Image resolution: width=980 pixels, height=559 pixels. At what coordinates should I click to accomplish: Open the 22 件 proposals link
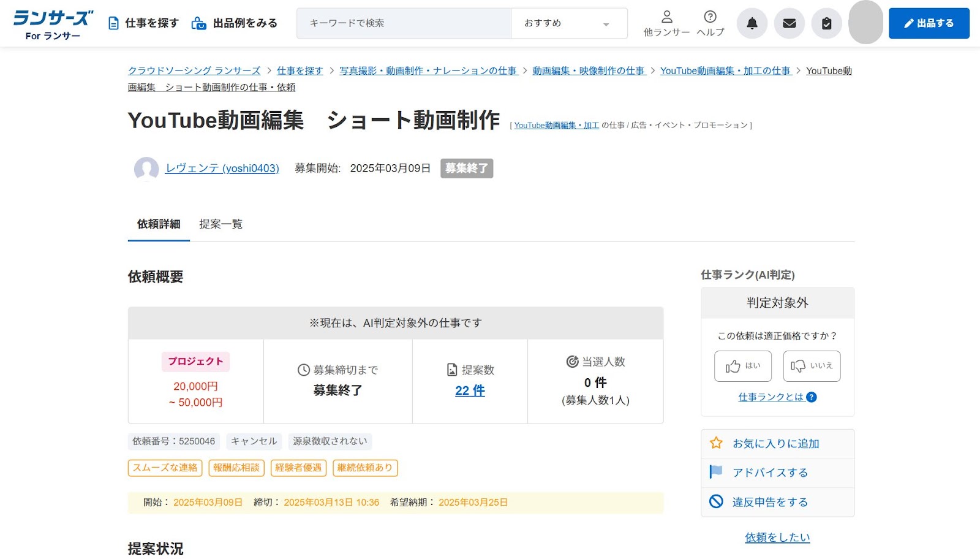pyautogui.click(x=470, y=391)
